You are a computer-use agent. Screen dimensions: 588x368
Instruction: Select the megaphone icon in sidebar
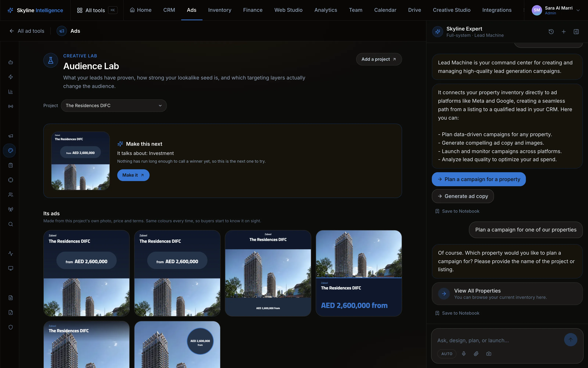[10, 136]
